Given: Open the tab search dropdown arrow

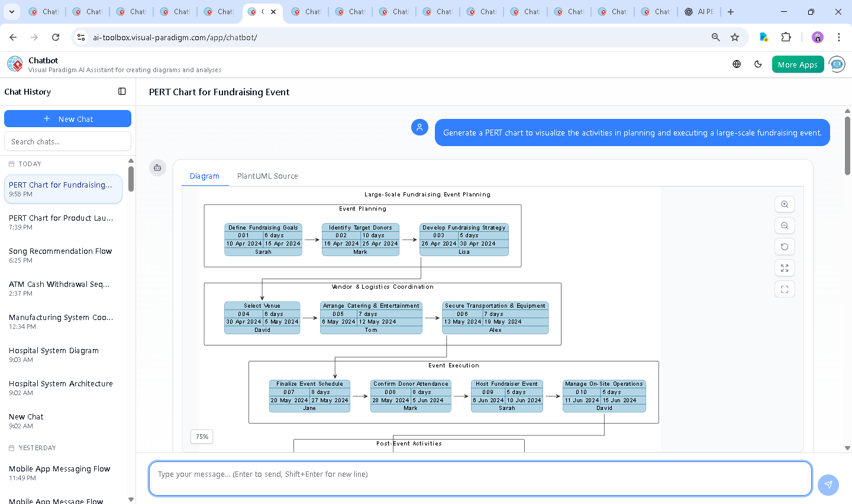Looking at the screenshot, I should click(12, 12).
